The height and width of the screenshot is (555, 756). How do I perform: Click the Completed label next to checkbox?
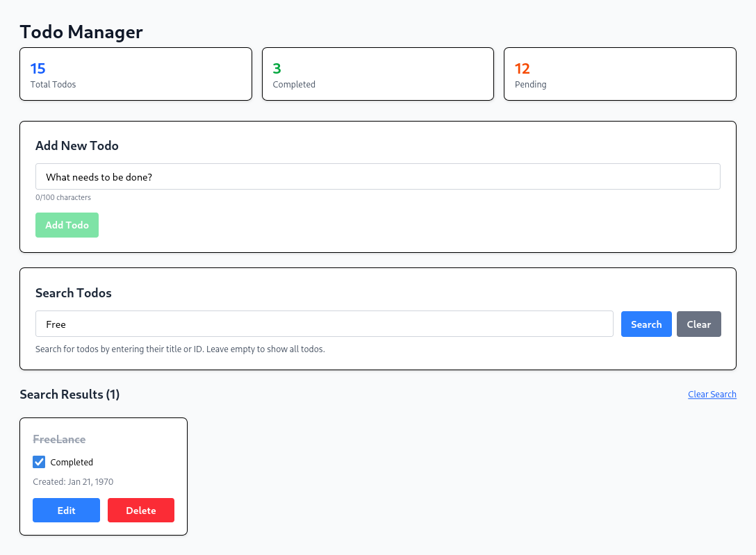(x=71, y=462)
